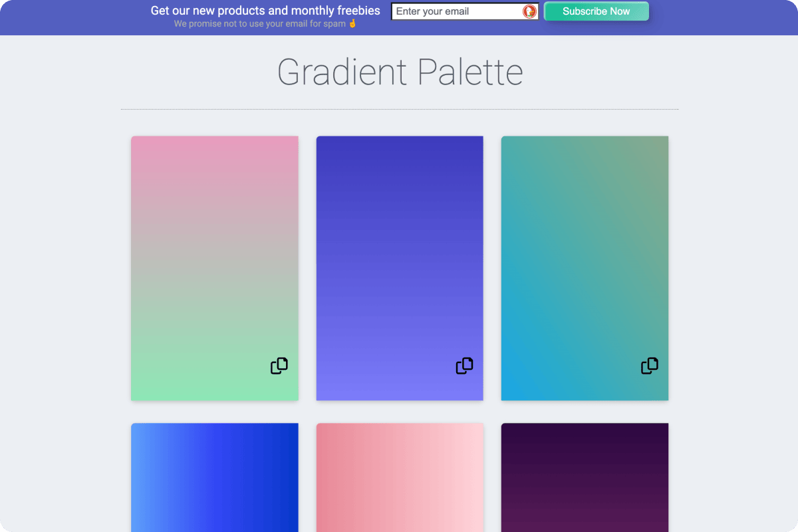Copy the indigo-to-violet gradient via copy icon

pos(464,366)
